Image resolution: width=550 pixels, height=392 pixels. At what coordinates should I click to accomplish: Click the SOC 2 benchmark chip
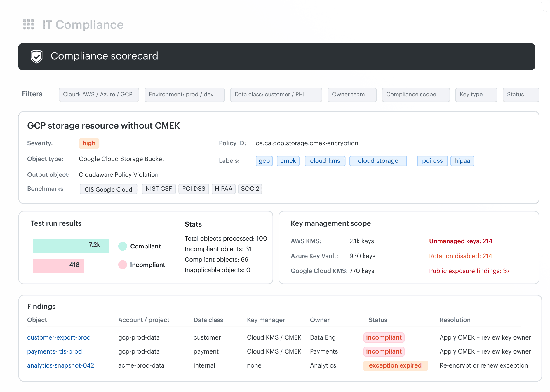coord(250,189)
